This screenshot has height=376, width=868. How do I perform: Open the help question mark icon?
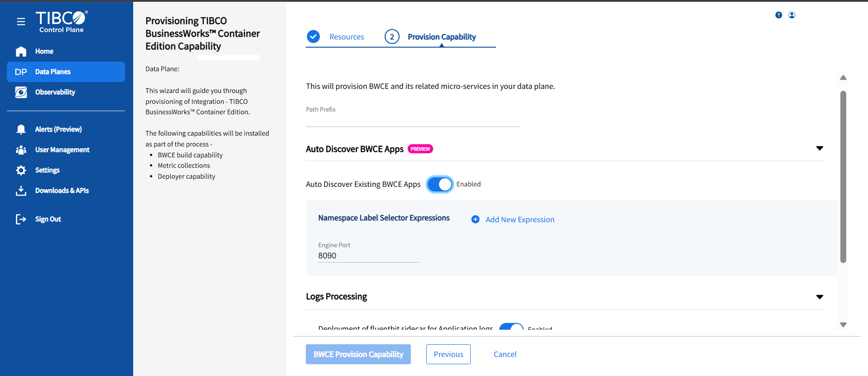(778, 15)
